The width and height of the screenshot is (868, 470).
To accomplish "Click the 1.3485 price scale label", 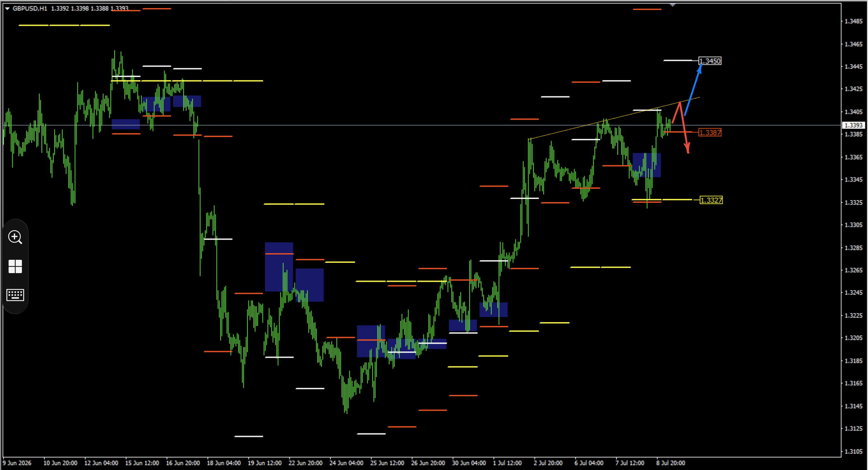I will pos(853,21).
